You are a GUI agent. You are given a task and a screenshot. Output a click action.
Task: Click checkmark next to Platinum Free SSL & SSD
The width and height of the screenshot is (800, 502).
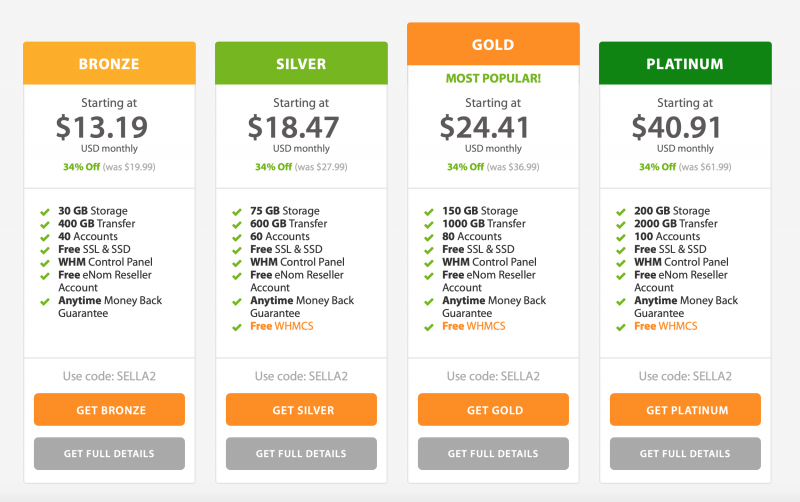tap(621, 250)
